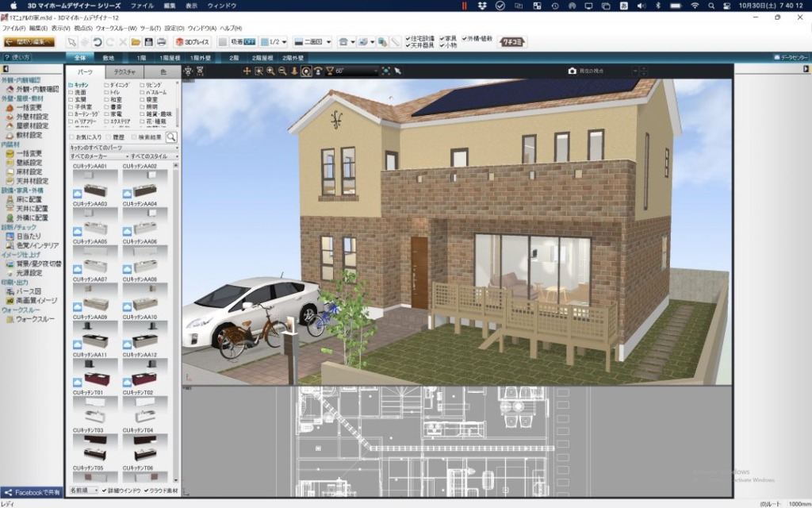
Task: Toggle the 詳細ウインドウ checkbox
Action: [x=104, y=491]
